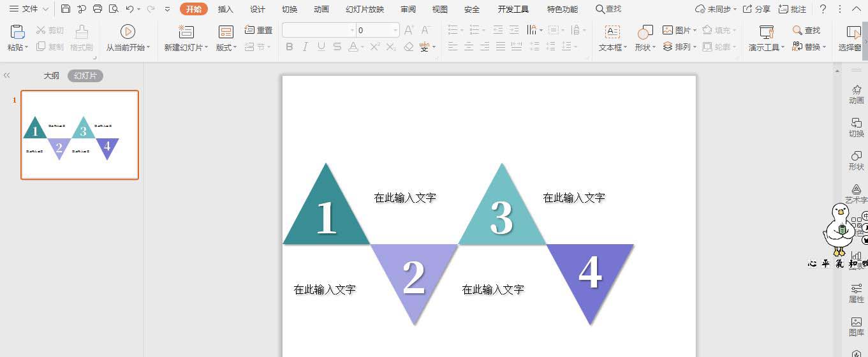Click the 新建幻灯片 icon
The width and height of the screenshot is (868, 357).
tap(186, 31)
